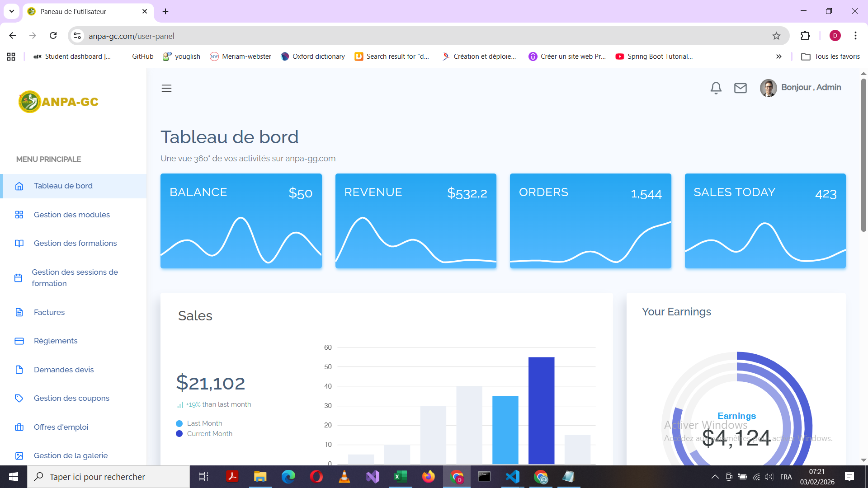Open the Chrome apps grid icon

coord(11,56)
